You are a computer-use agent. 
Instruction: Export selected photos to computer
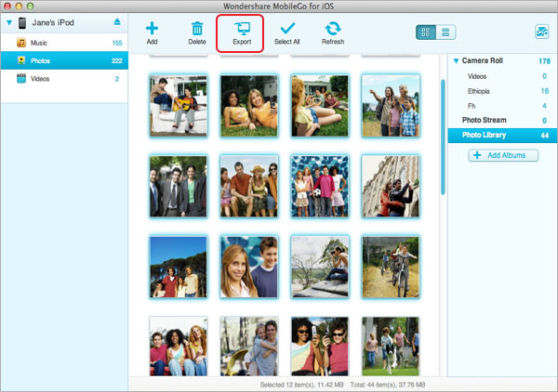pyautogui.click(x=242, y=33)
